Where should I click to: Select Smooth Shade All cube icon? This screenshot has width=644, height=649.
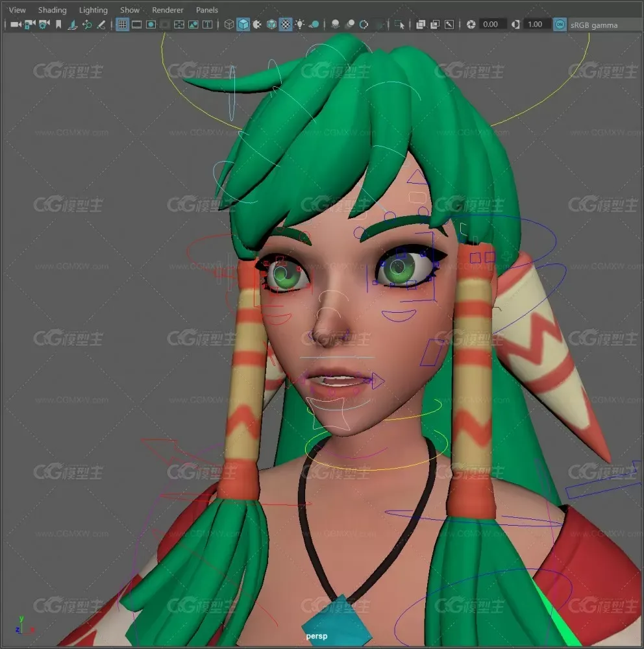tap(243, 25)
